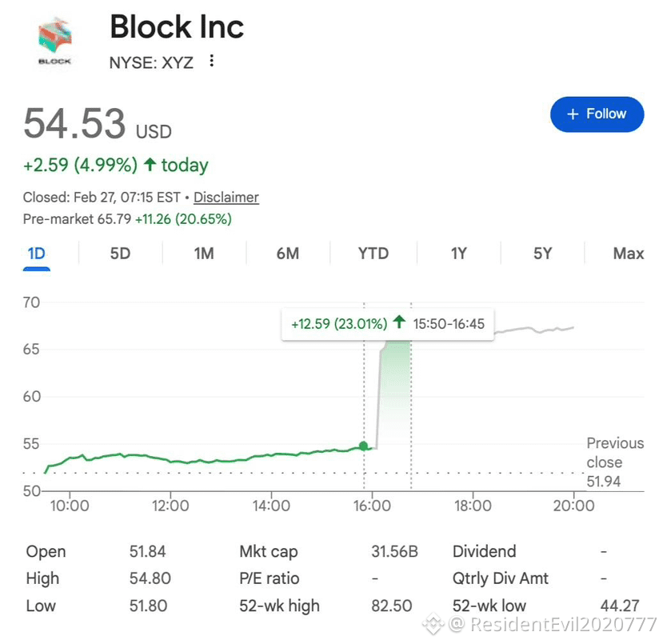The height and width of the screenshot is (644, 663).
Task: Follow Block Inc stock
Action: [597, 114]
